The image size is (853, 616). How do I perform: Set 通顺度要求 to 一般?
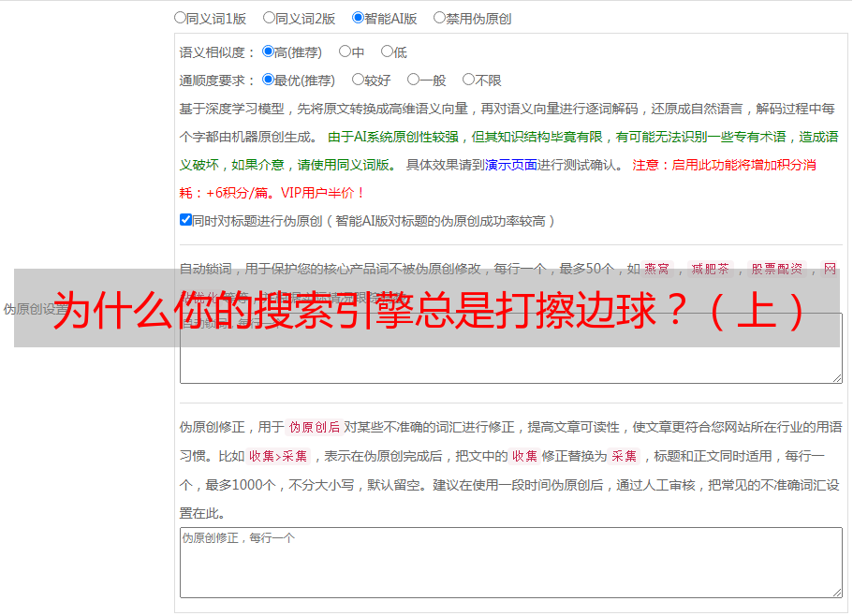coord(414,80)
